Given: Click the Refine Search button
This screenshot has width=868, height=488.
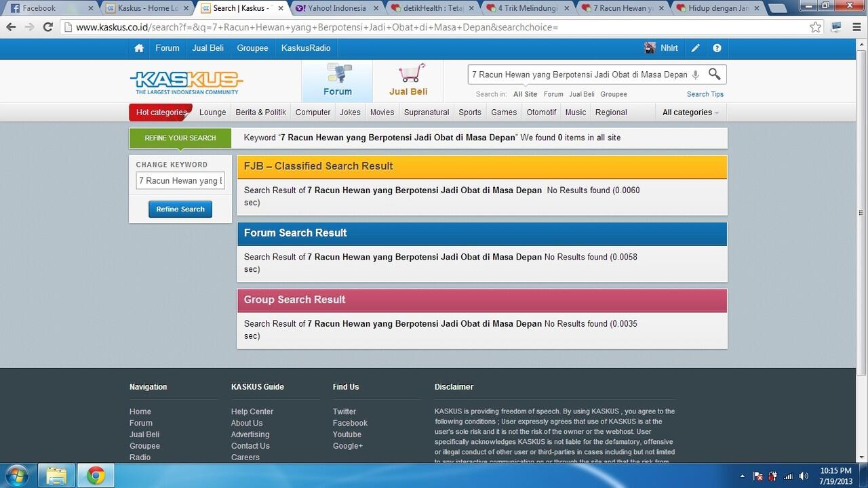Looking at the screenshot, I should 180,209.
